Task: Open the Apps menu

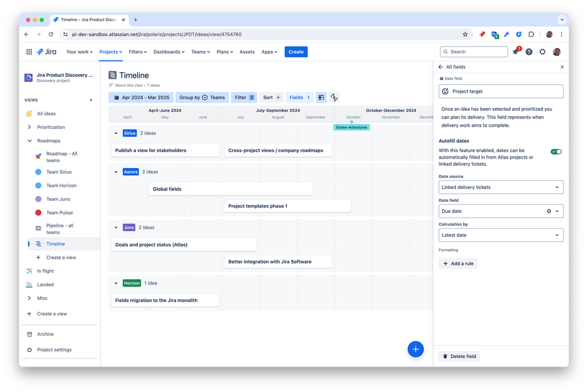Action: click(x=269, y=52)
